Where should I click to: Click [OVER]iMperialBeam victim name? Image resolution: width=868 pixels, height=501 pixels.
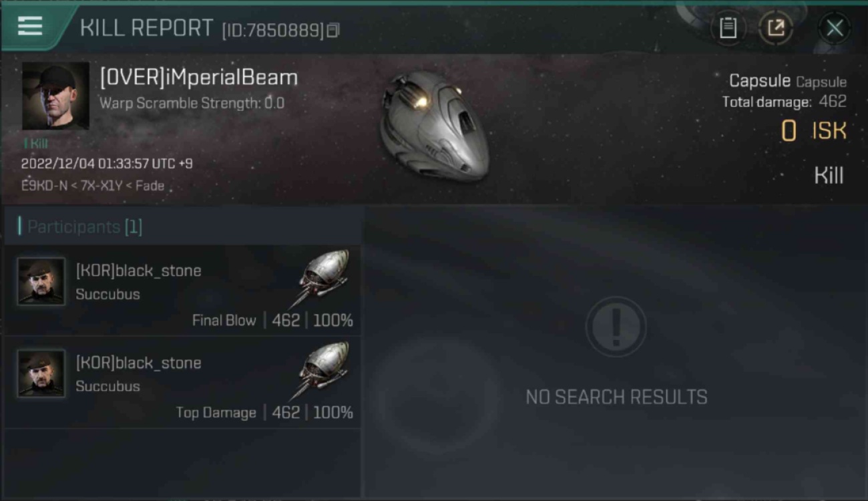(199, 77)
